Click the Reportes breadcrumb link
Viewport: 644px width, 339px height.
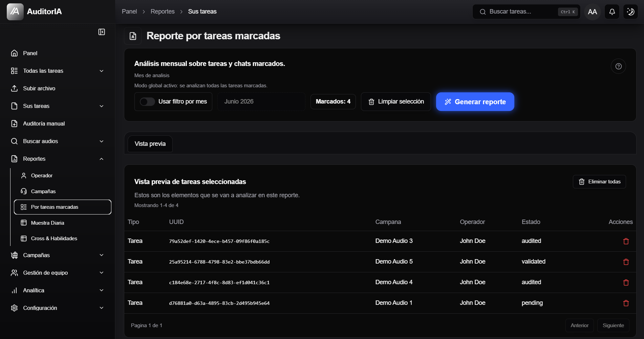pos(163,12)
